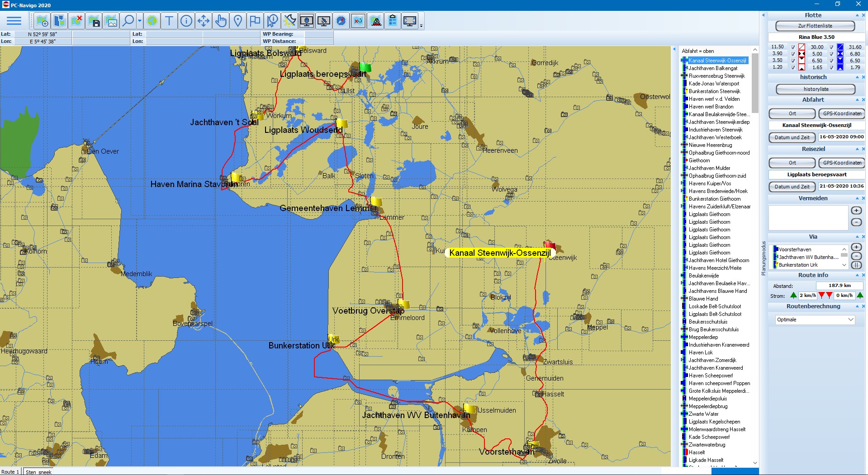Viewport: 868px width, 475px height.
Task: Select the pan hand tool
Action: 221,21
